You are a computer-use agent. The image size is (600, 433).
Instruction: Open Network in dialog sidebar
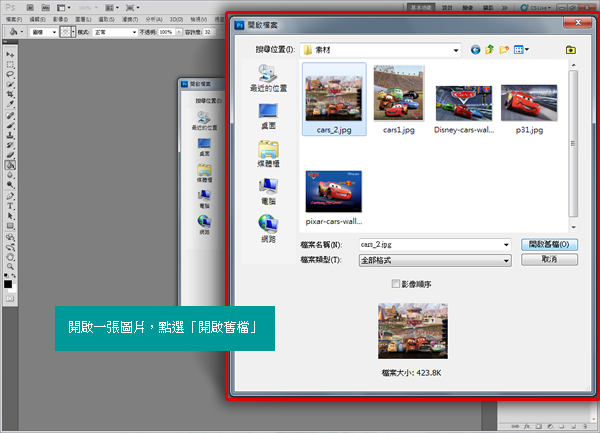pyautogui.click(x=268, y=229)
